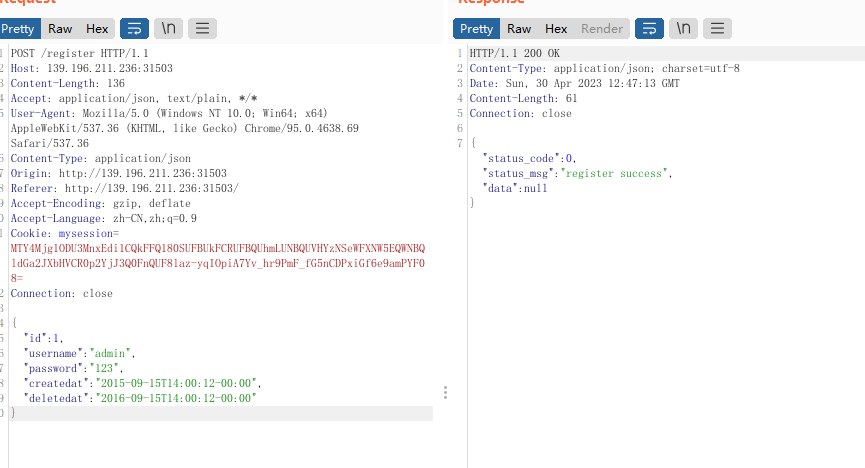Image resolution: width=865 pixels, height=468 pixels.
Task: Switch Request view to Pretty tab
Action: [x=19, y=29]
